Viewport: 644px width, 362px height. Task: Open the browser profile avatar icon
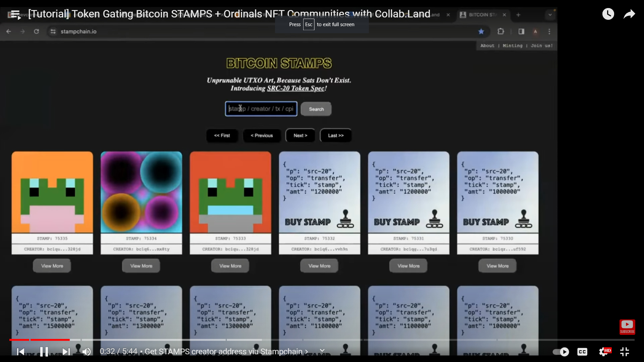[x=536, y=31]
